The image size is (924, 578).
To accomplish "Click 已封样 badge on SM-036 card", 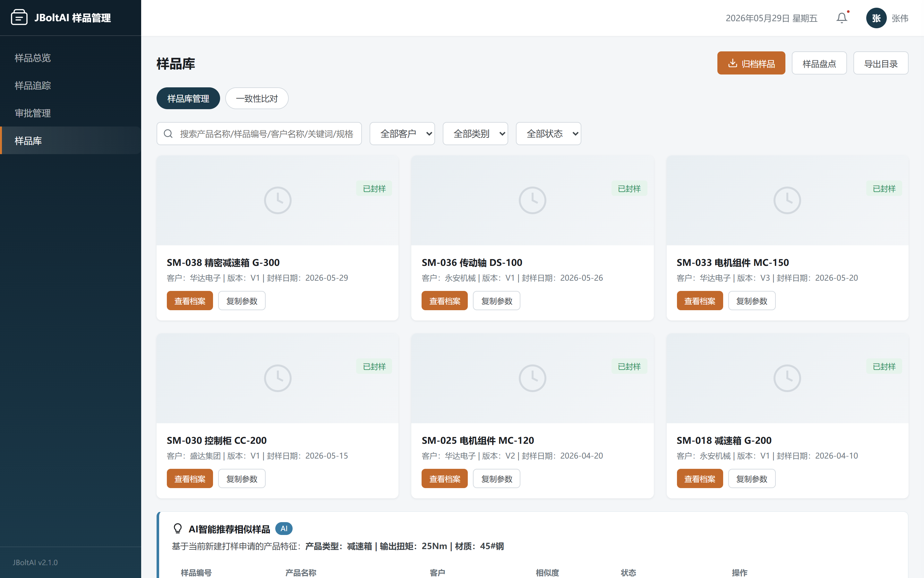I will 629,188.
